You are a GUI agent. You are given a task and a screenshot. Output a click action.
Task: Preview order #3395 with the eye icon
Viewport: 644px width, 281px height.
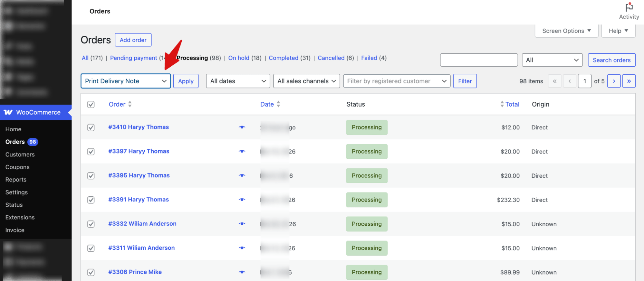242,175
